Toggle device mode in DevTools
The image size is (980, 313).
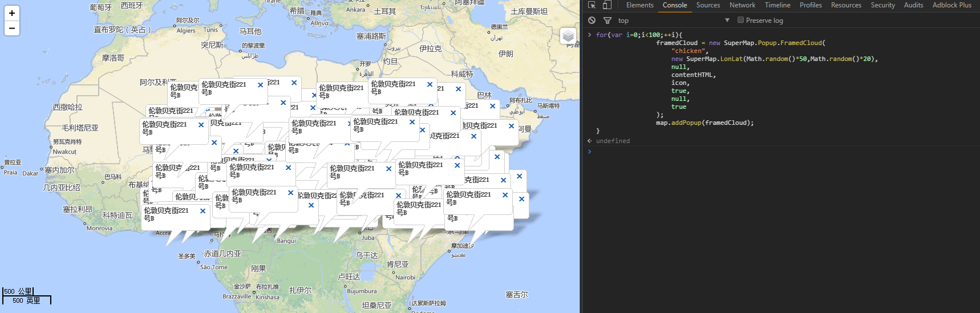(x=607, y=5)
